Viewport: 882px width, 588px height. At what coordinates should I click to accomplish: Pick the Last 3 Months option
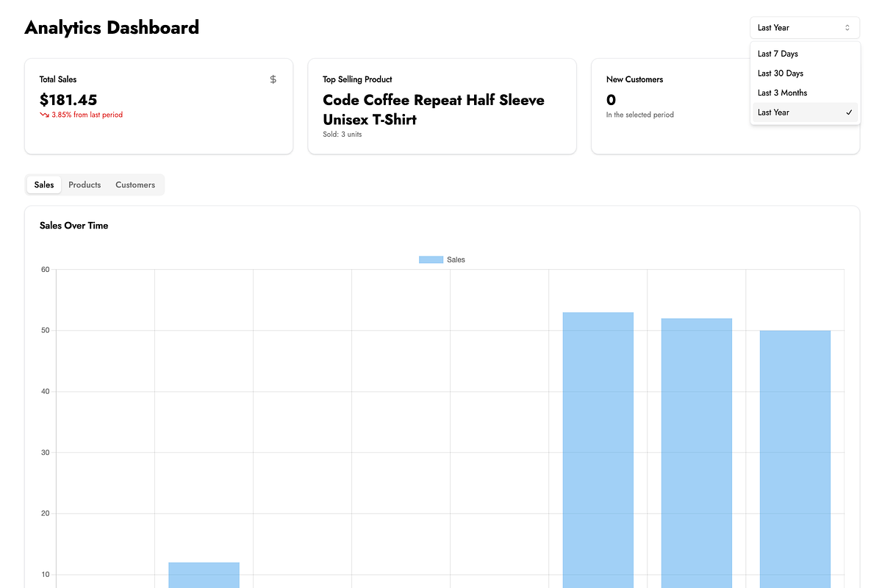click(805, 93)
